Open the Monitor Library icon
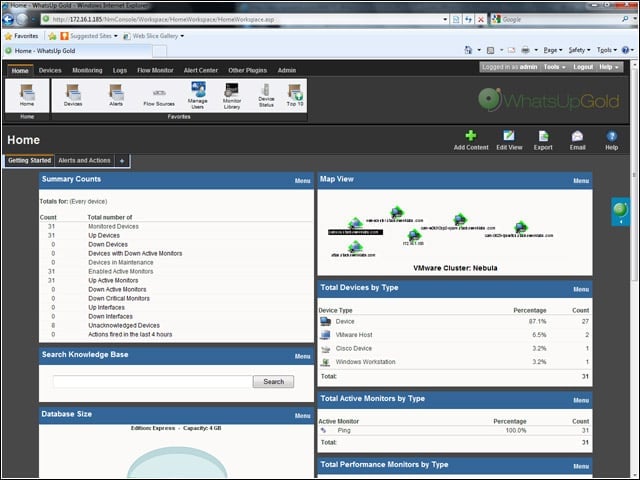The width and height of the screenshot is (640, 480). (x=232, y=96)
